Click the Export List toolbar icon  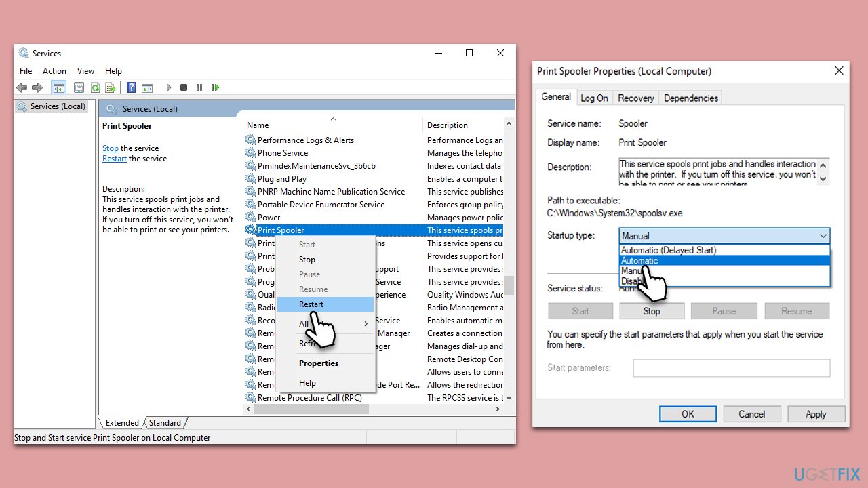click(x=113, y=87)
